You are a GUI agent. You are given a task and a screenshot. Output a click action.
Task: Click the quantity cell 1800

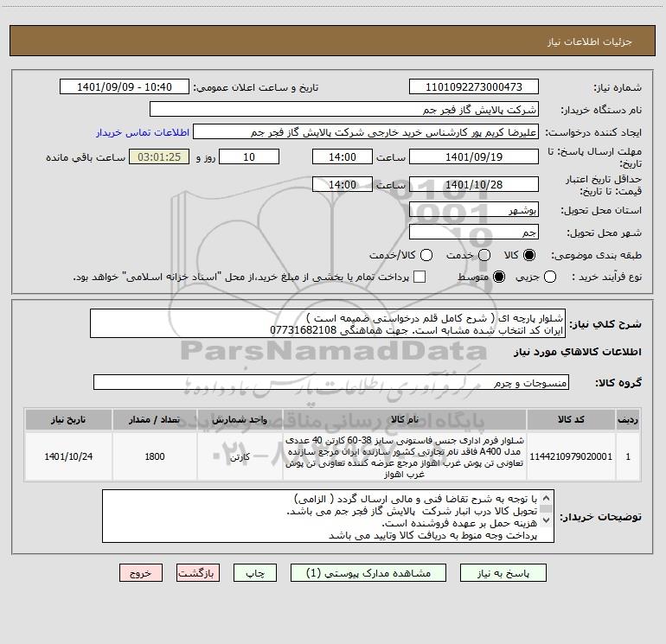click(x=155, y=456)
